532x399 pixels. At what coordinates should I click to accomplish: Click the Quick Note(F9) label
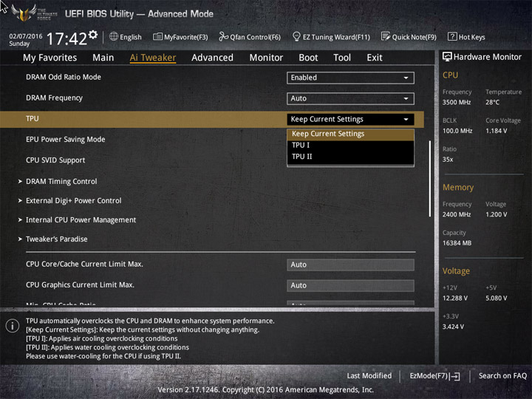(x=414, y=37)
